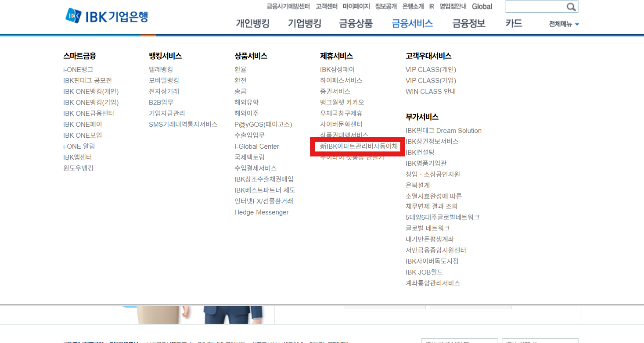This screenshot has height=343, width=644.
Task: Click the 정보공개 top link
Action: [386, 7]
